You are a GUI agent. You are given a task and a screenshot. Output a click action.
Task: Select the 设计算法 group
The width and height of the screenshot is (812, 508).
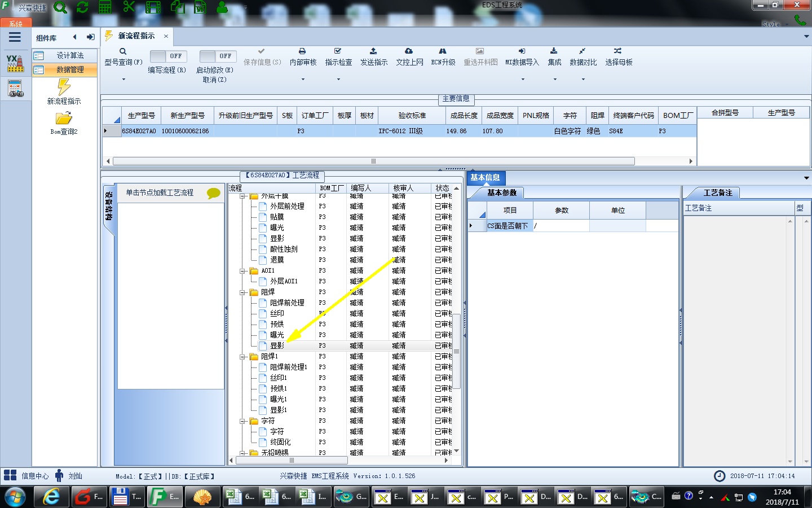coord(65,55)
